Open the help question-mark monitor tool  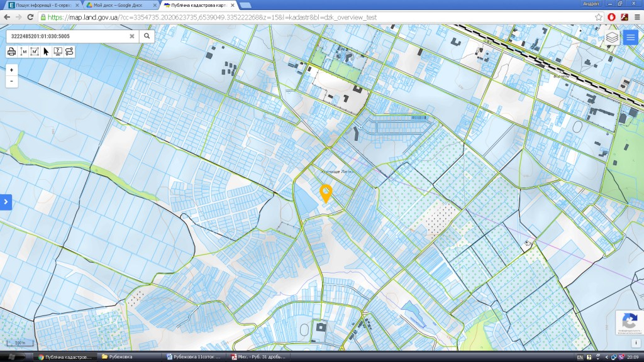[57, 52]
